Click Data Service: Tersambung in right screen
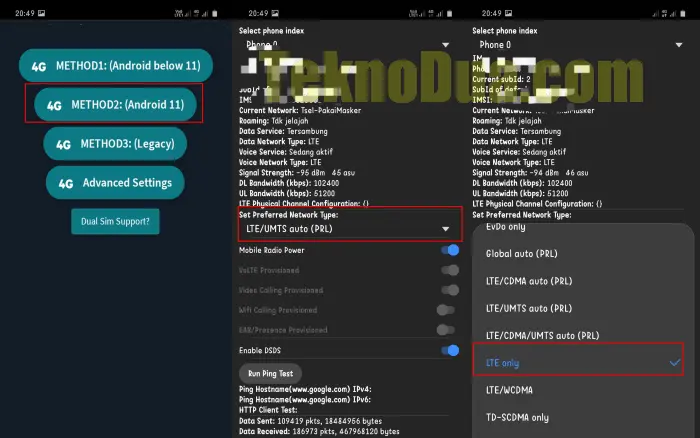This screenshot has height=438, width=700. (517, 131)
